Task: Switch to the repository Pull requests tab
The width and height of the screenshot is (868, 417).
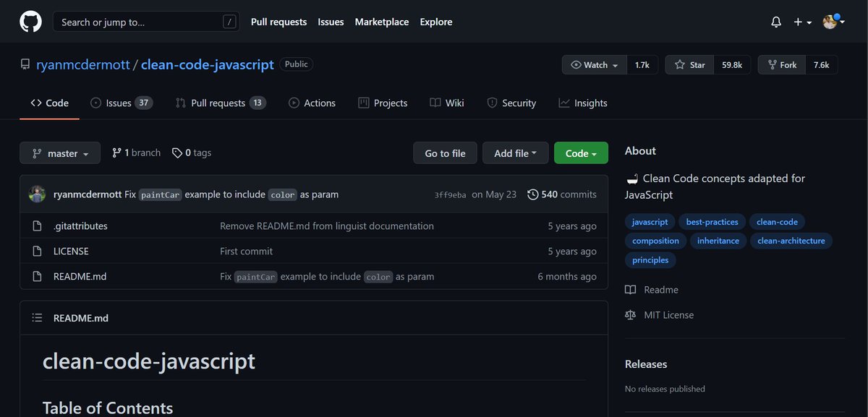Action: [221, 103]
